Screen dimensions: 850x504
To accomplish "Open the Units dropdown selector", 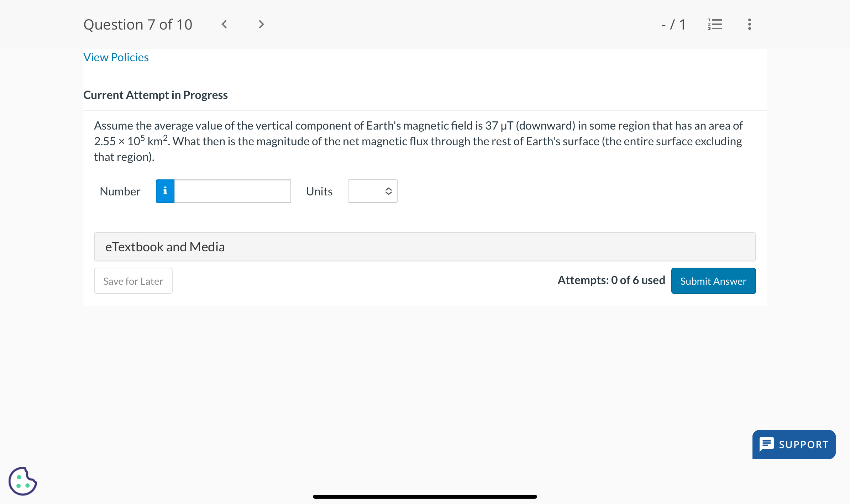I will click(x=372, y=191).
